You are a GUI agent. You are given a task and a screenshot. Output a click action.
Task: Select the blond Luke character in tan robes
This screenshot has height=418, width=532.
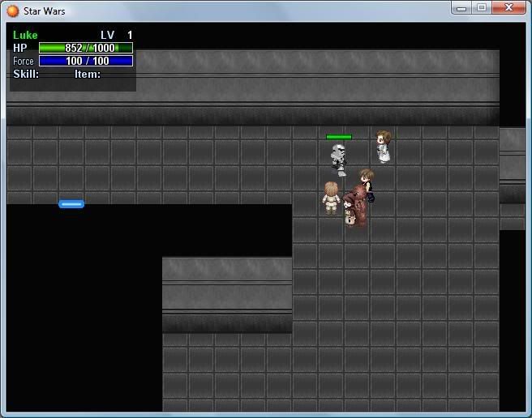click(330, 198)
